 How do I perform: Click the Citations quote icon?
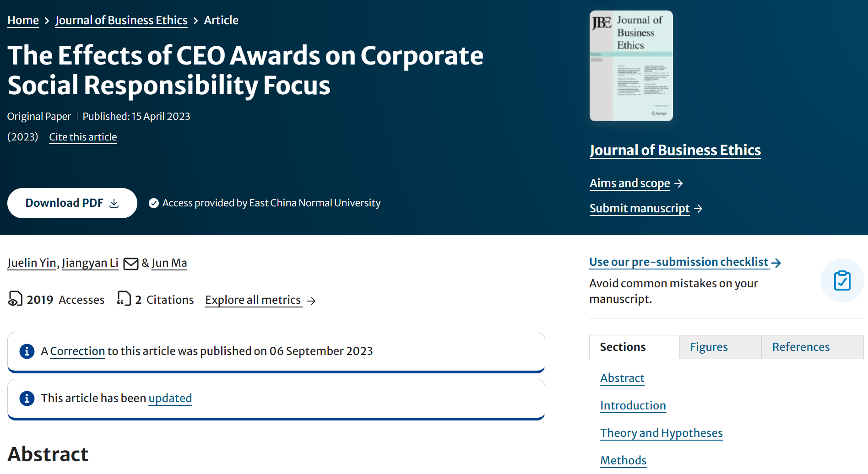(x=124, y=299)
